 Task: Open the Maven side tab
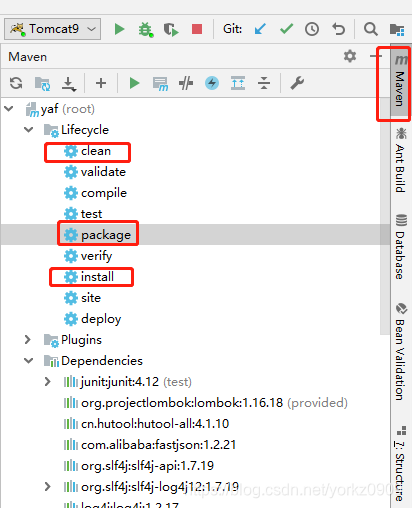click(401, 81)
